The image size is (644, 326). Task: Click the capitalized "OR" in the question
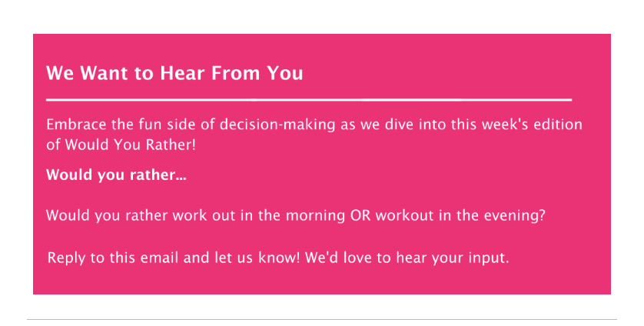click(360, 215)
